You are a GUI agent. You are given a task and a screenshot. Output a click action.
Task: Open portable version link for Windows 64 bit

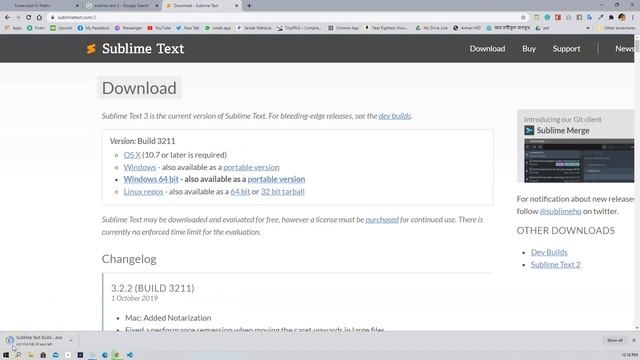[276, 179]
